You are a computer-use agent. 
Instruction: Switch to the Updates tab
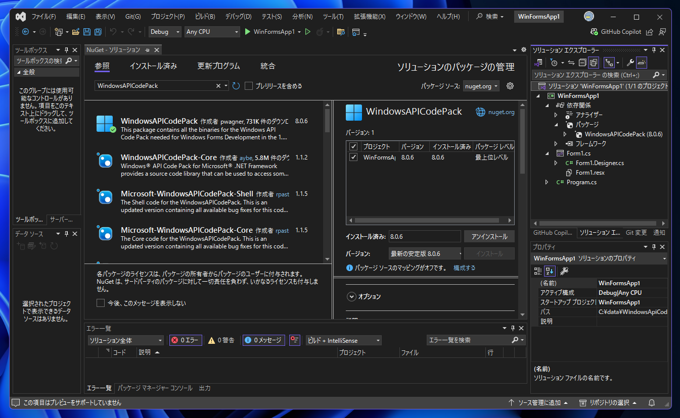pyautogui.click(x=218, y=66)
